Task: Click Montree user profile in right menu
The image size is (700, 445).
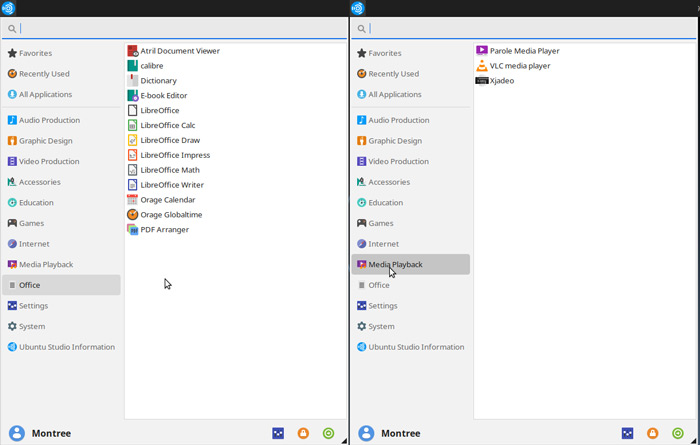Action: 390,433
